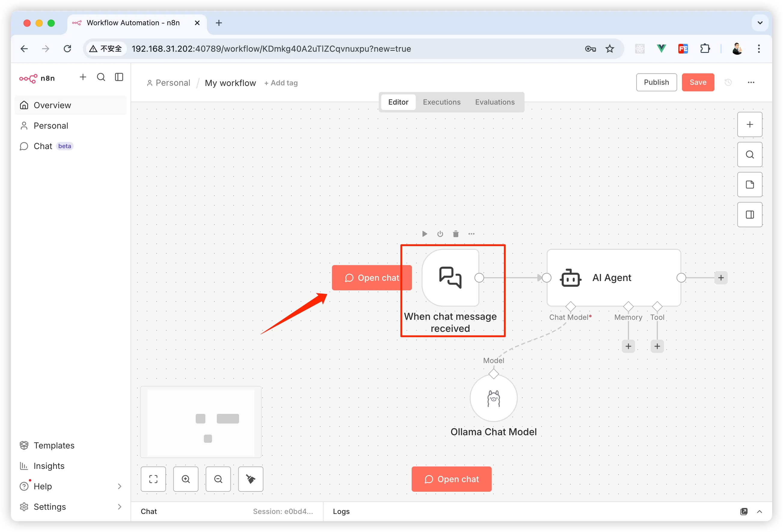783x532 pixels.
Task: Go back in the browser
Action: click(x=24, y=49)
